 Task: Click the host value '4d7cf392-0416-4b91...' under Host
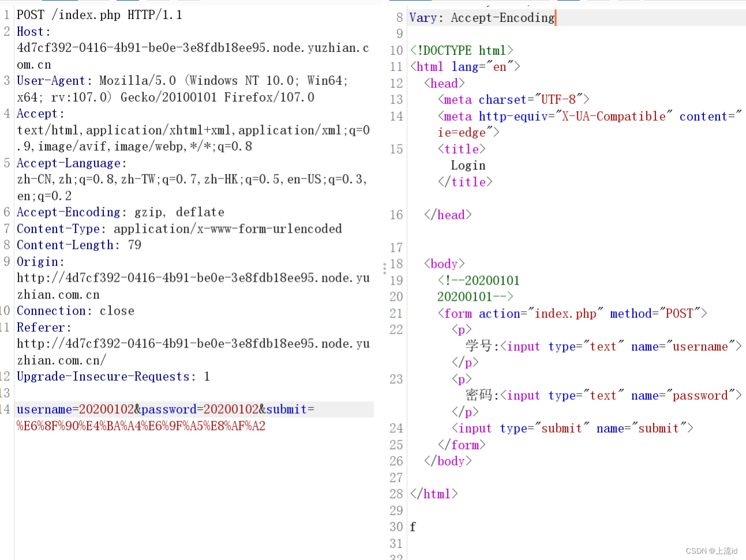(193, 56)
